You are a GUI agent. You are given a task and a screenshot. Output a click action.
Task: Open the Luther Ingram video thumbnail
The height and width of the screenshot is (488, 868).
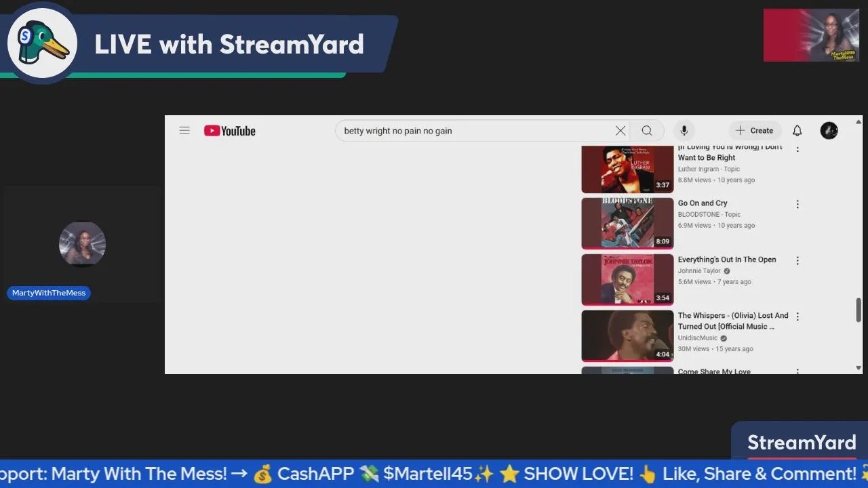click(x=627, y=169)
